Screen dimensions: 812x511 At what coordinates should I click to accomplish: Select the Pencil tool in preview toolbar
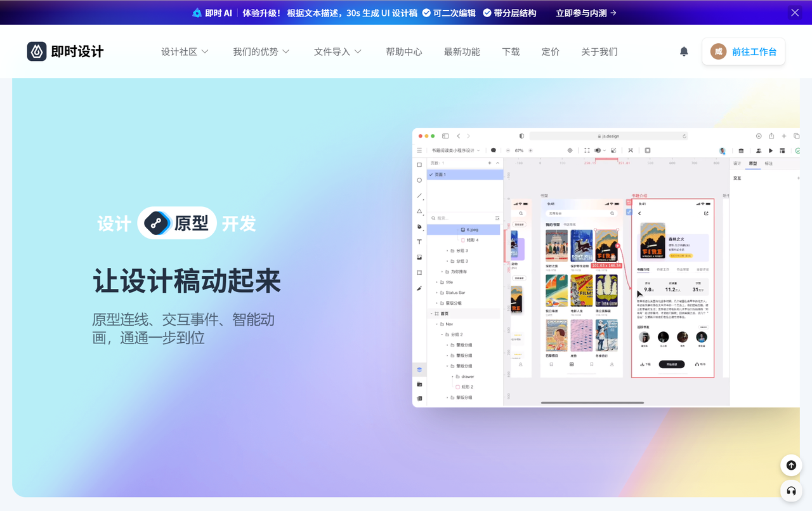[x=419, y=288]
